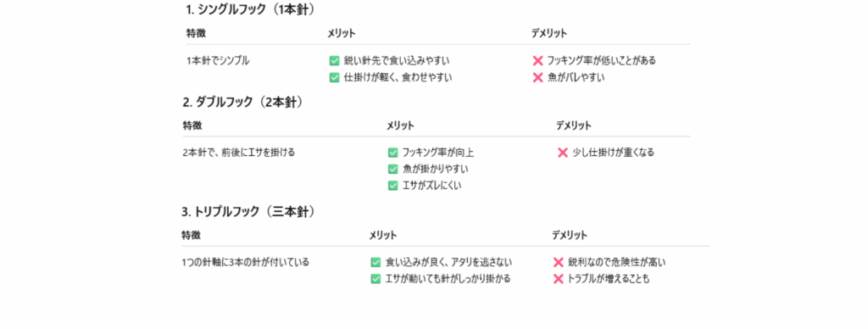Image resolution: width=868 pixels, height=329 pixels.
Task: Click red X beside トラブルが増えることも
Action: tap(559, 279)
